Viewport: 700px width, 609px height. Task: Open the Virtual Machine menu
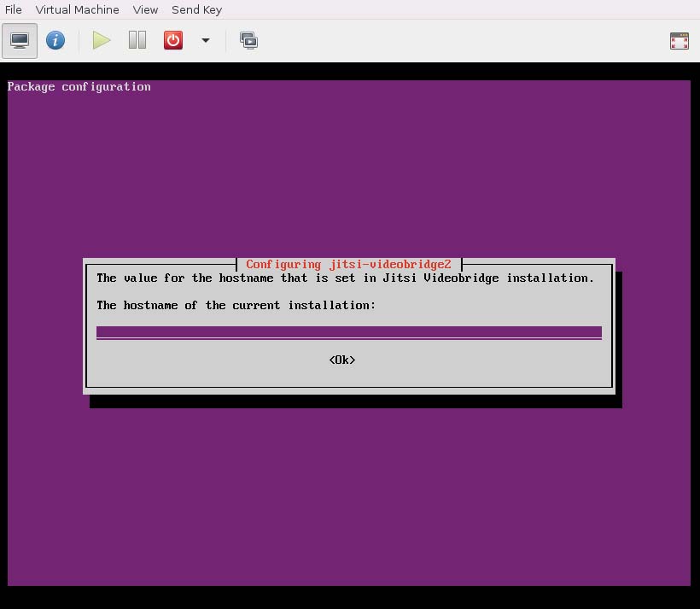[x=77, y=9]
